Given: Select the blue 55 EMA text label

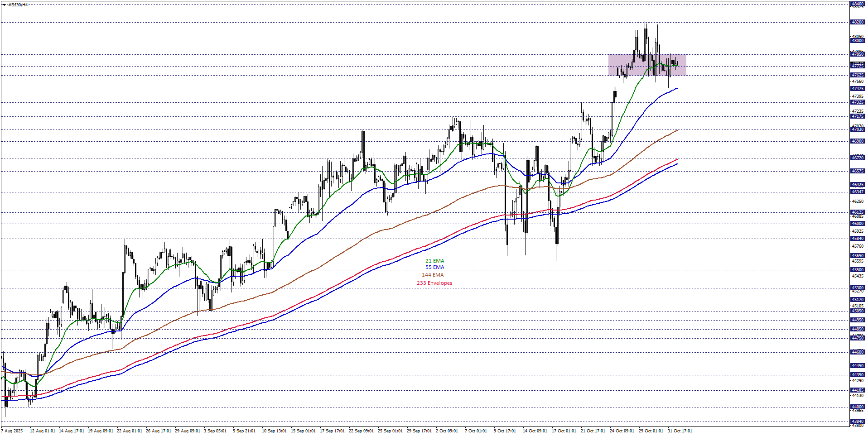Looking at the screenshot, I should pyautogui.click(x=434, y=268).
